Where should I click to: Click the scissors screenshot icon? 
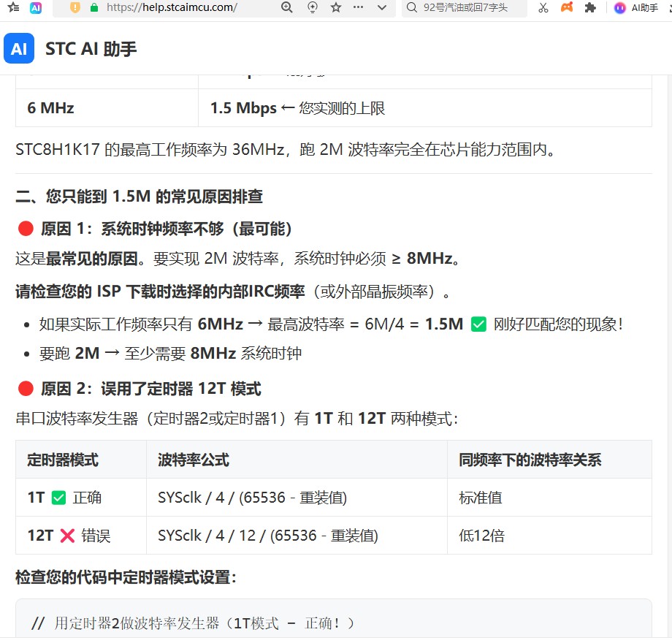(543, 7)
